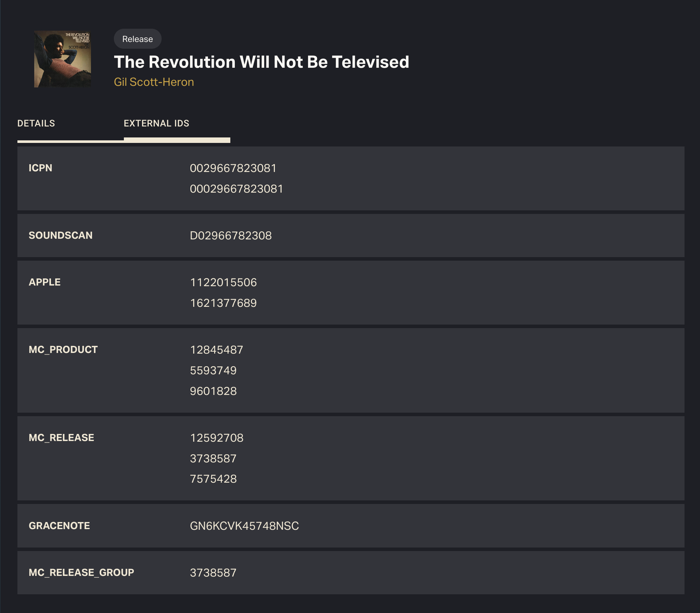Click the SoundScan ID D02966782308
Screen dimensions: 700x613
pyautogui.click(x=230, y=236)
